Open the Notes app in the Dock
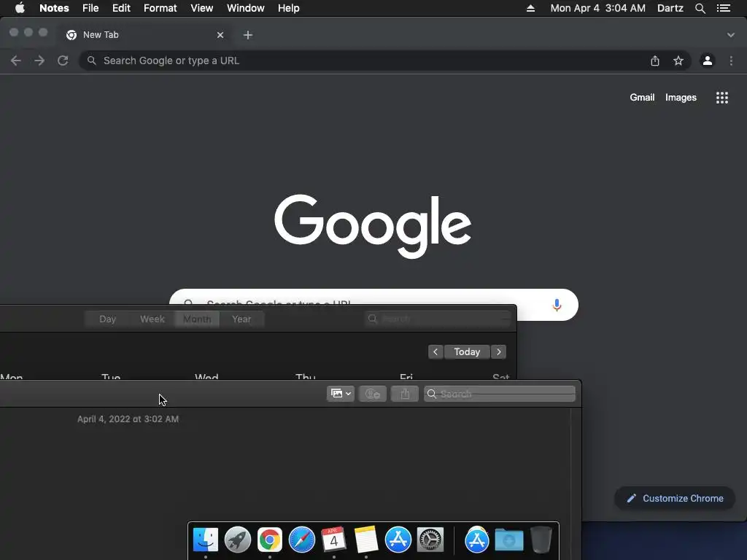Viewport: 747px width, 560px height. [x=366, y=540]
